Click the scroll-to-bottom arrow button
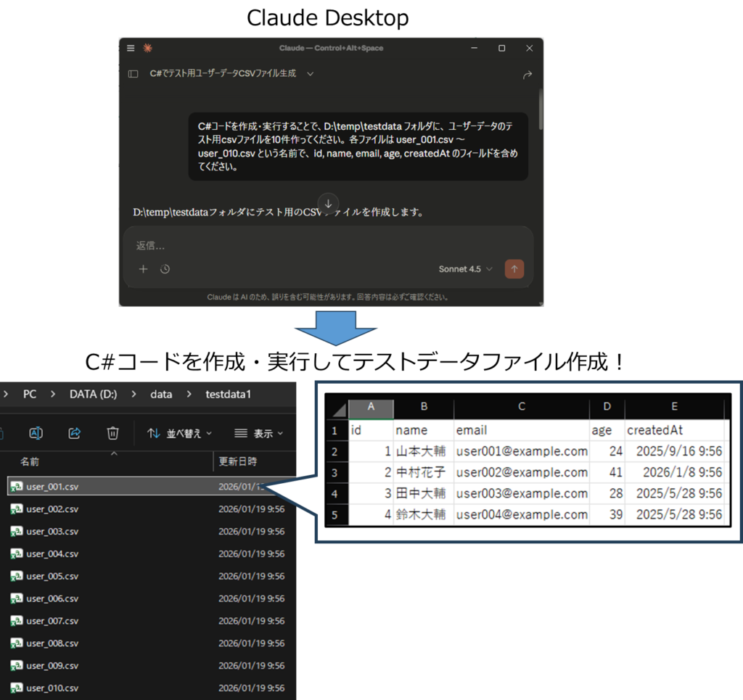The width and height of the screenshot is (743, 700). pyautogui.click(x=328, y=204)
